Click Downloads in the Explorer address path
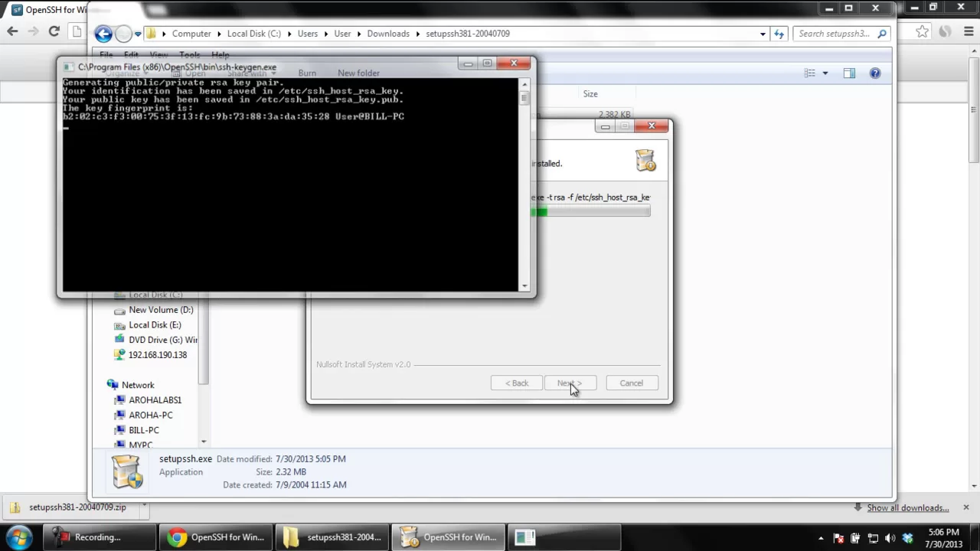Screen dimensions: 980x551 388,34
